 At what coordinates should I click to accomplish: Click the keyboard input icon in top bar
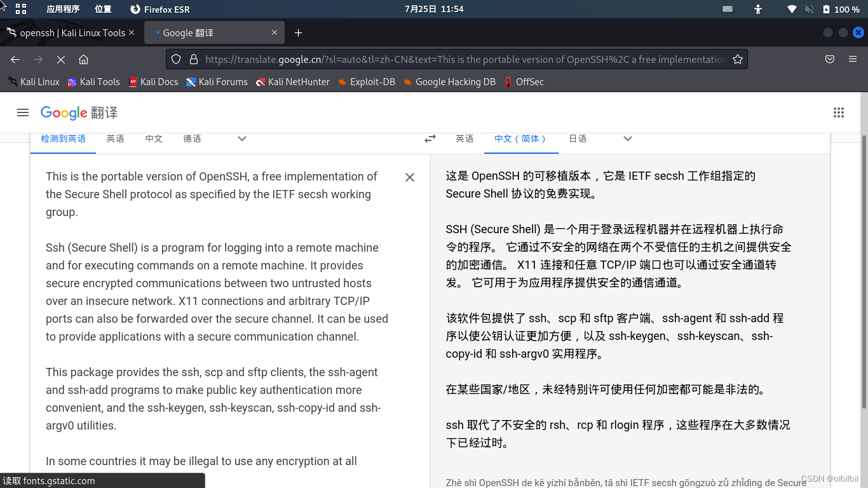pyautogui.click(x=728, y=9)
